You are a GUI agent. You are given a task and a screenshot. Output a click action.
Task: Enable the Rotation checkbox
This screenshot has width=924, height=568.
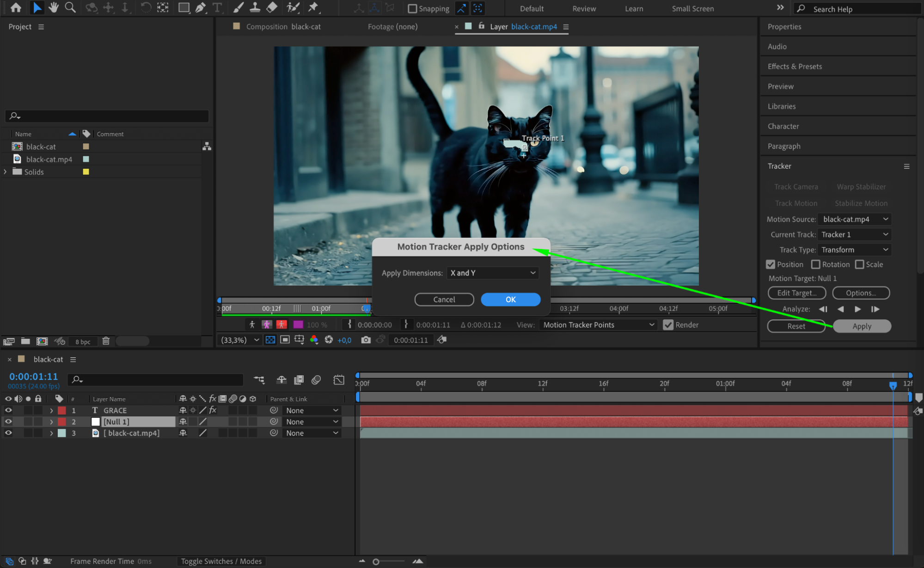click(x=816, y=264)
